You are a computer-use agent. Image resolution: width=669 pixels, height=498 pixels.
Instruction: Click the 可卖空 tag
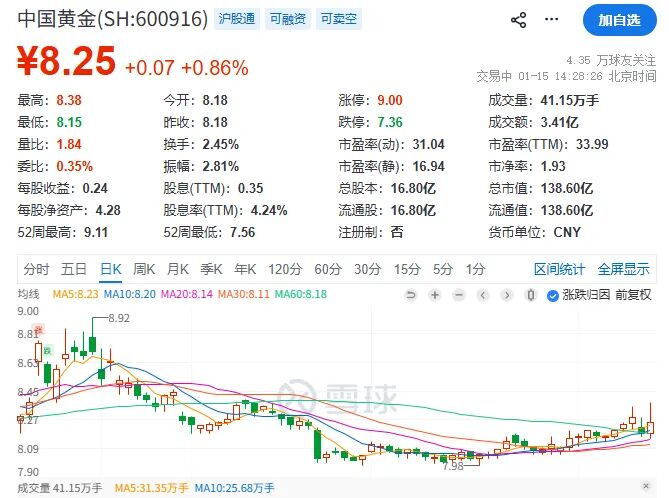pos(339,19)
